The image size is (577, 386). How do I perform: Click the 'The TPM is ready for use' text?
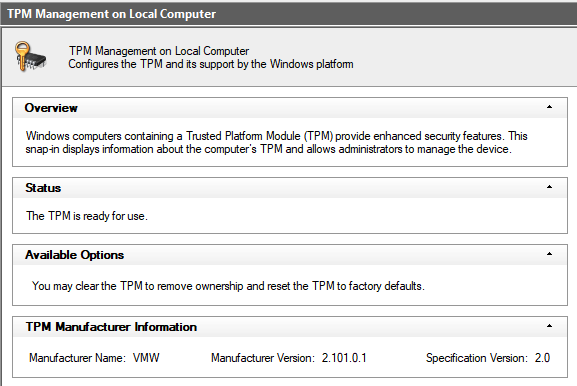[87, 216]
